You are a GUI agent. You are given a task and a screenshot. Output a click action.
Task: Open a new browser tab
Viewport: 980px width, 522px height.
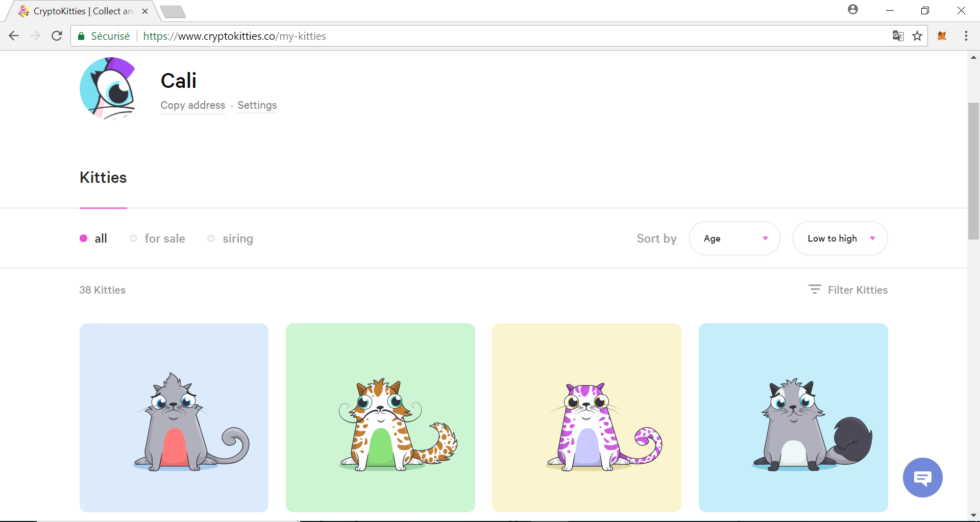click(x=173, y=12)
